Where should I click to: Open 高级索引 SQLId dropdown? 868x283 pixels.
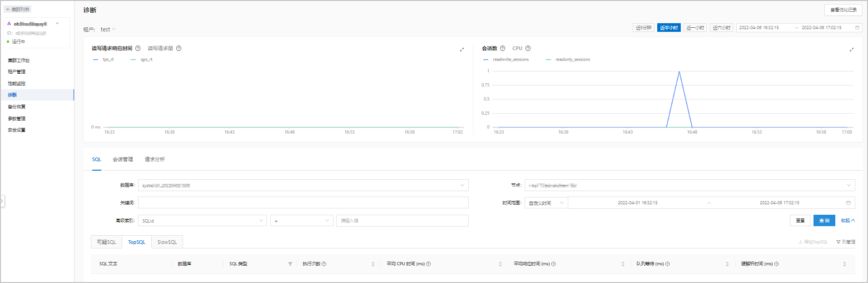tap(203, 221)
